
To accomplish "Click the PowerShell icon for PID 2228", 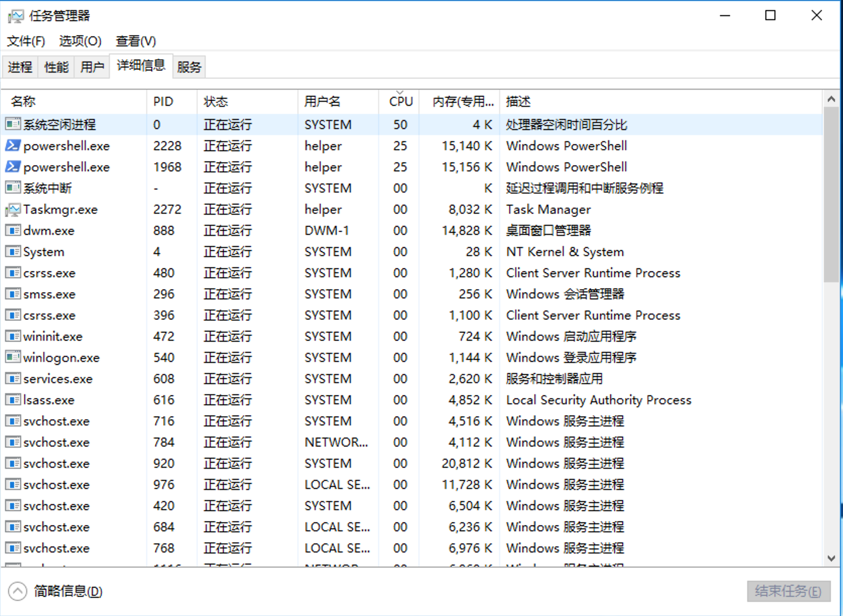I will click(x=13, y=146).
